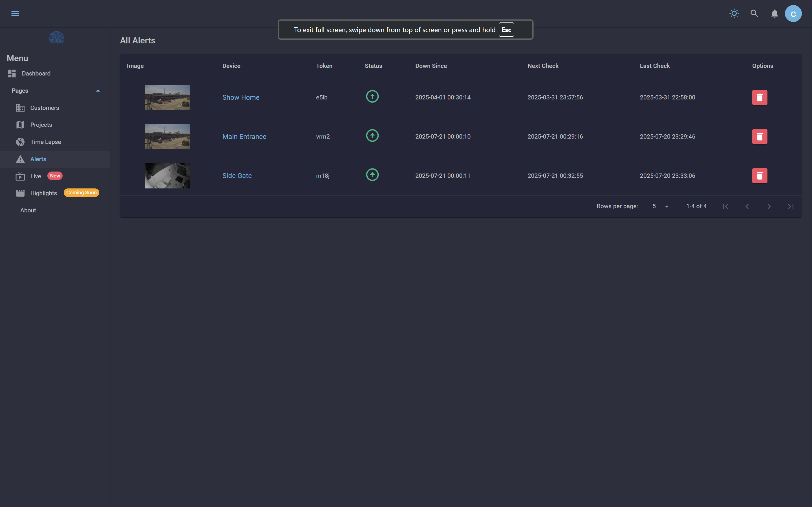The image size is (812, 507).
Task: Open Main Entrance device link
Action: [244, 137]
